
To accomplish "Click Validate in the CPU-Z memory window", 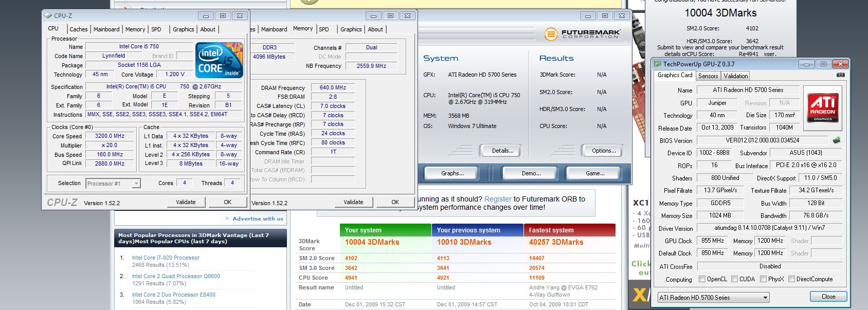I will click(x=353, y=202).
